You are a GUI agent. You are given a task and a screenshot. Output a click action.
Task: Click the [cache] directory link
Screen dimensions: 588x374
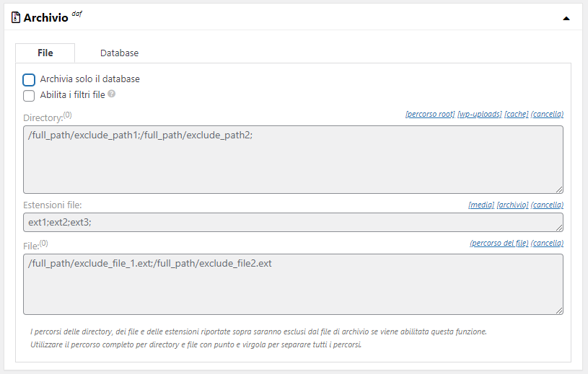tap(516, 115)
